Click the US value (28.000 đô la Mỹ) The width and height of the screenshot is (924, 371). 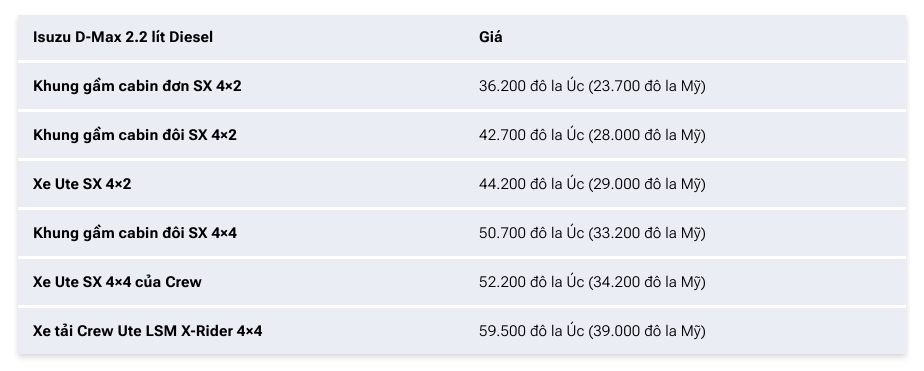(646, 135)
